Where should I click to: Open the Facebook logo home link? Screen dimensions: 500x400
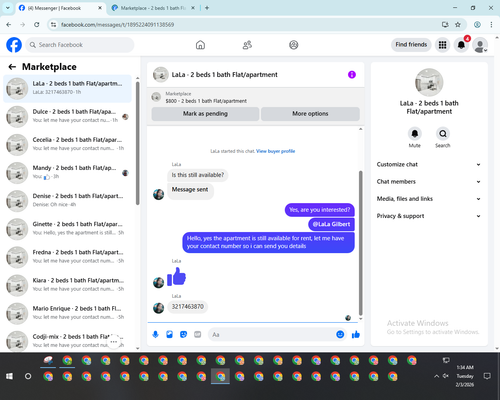14,45
